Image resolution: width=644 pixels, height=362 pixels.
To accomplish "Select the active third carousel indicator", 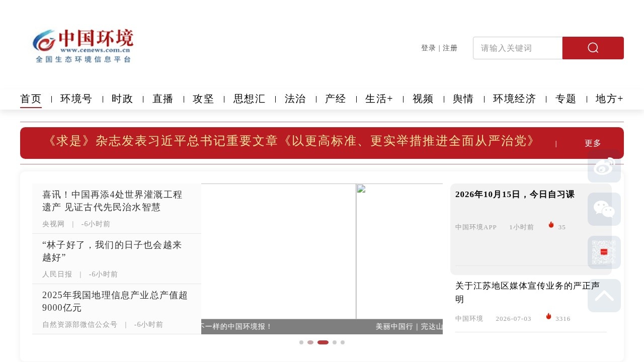I will [323, 342].
